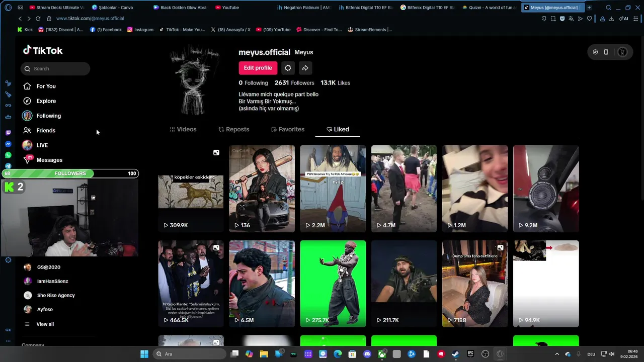Switch to the Reposts tab
Image resolution: width=644 pixels, height=362 pixels.
coord(233,129)
